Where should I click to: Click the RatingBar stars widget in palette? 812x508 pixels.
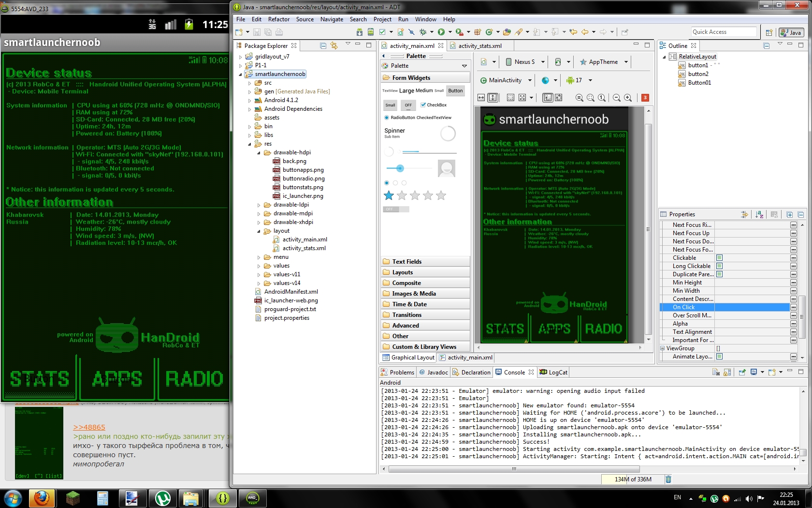(x=415, y=195)
